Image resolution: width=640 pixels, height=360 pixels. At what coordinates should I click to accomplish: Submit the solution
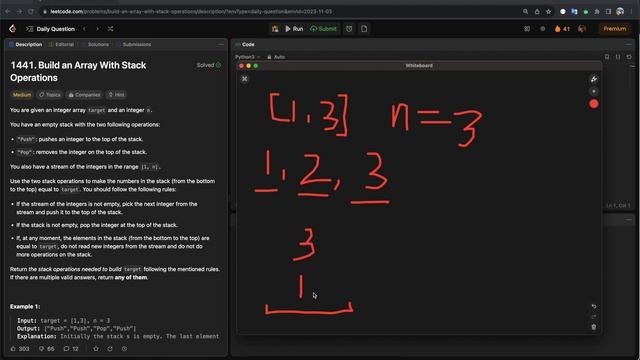pyautogui.click(x=323, y=29)
